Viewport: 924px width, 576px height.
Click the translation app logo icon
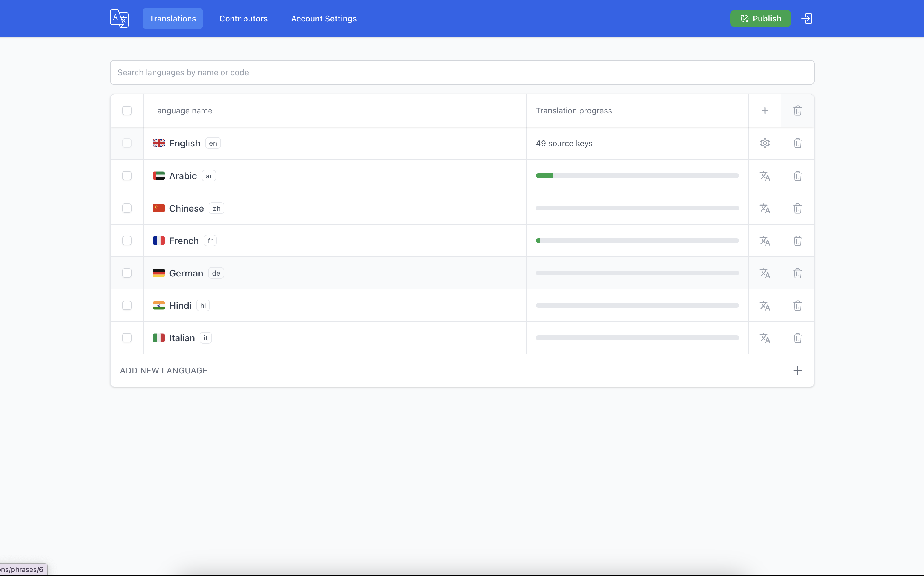point(119,19)
